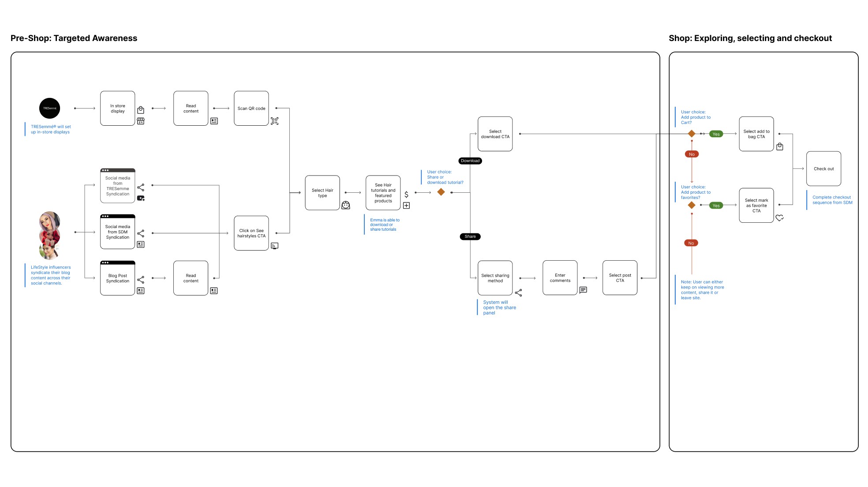Click the article icon beside top Read content

214,121
